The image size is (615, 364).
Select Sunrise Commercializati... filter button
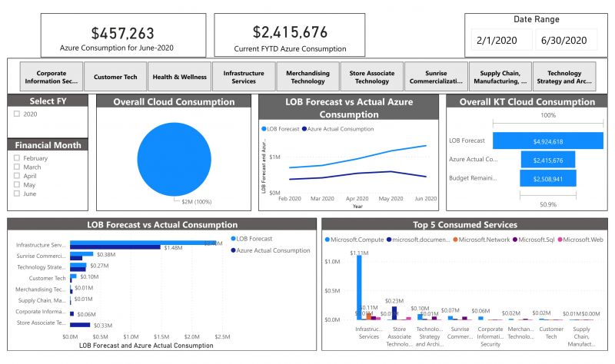(x=436, y=77)
